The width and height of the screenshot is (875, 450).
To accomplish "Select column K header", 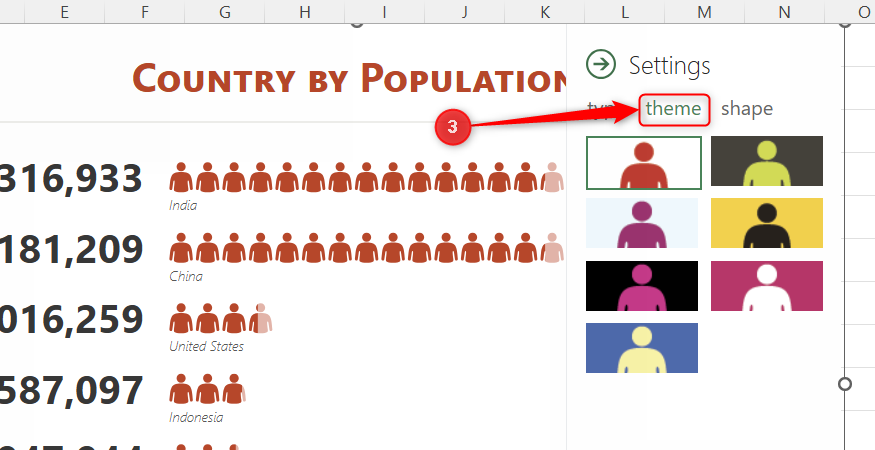I will [x=545, y=12].
